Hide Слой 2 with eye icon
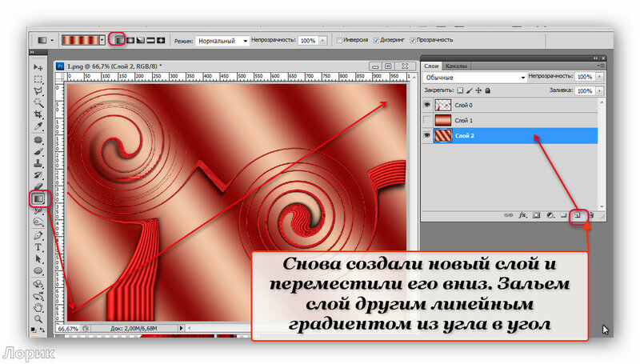The height and width of the screenshot is (364, 640). [427, 135]
